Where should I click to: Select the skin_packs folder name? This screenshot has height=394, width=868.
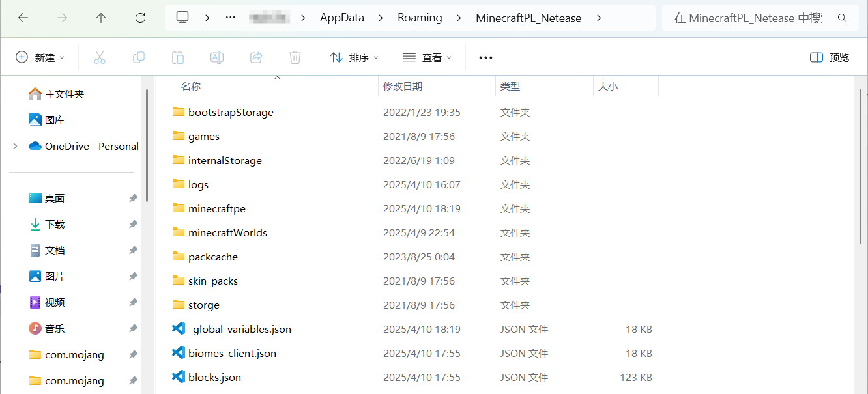[x=213, y=281]
